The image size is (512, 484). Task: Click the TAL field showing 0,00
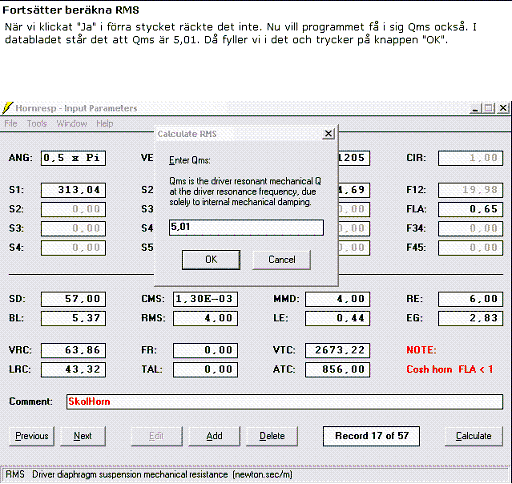click(x=205, y=370)
